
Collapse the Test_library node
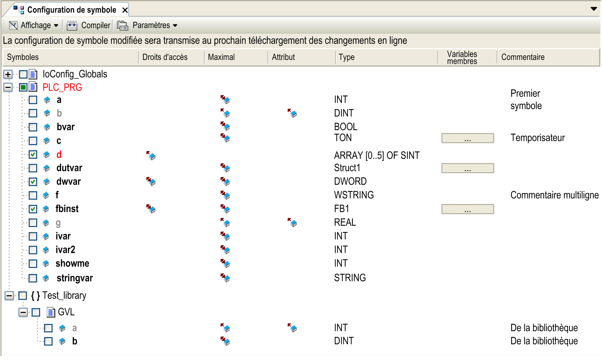pyautogui.click(x=9, y=296)
